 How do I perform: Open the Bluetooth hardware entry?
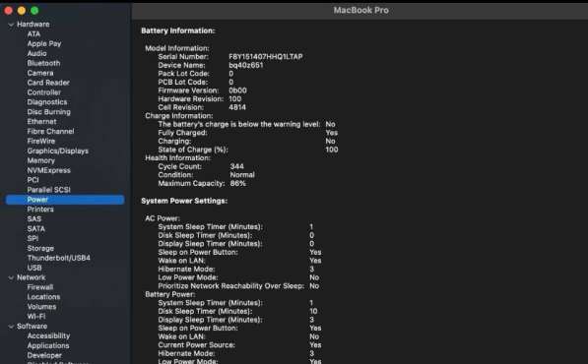43,63
